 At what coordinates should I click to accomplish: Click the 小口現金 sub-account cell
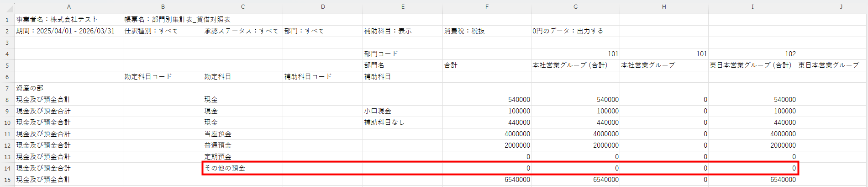pos(378,111)
